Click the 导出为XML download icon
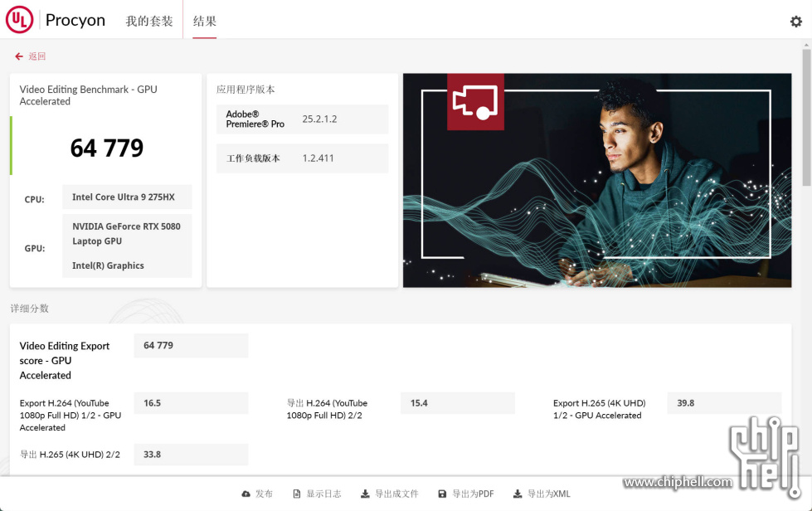This screenshot has height=511, width=812. point(518,494)
